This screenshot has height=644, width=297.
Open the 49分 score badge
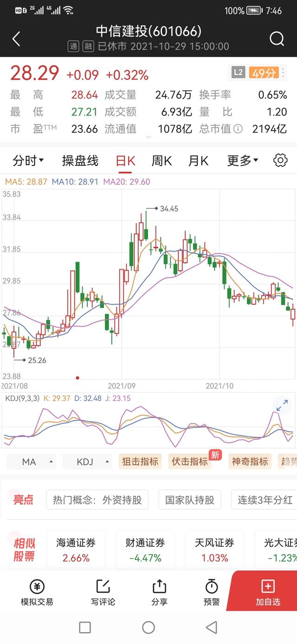click(x=264, y=73)
